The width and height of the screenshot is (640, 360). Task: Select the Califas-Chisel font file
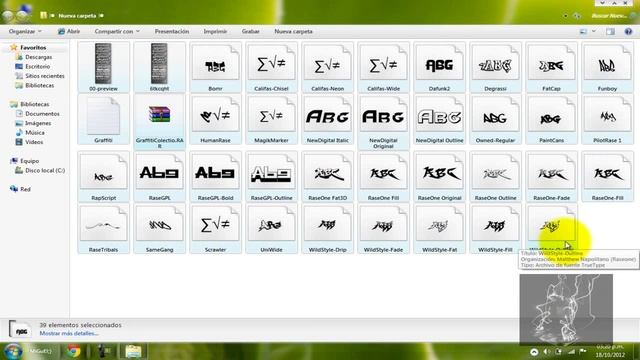click(x=271, y=67)
